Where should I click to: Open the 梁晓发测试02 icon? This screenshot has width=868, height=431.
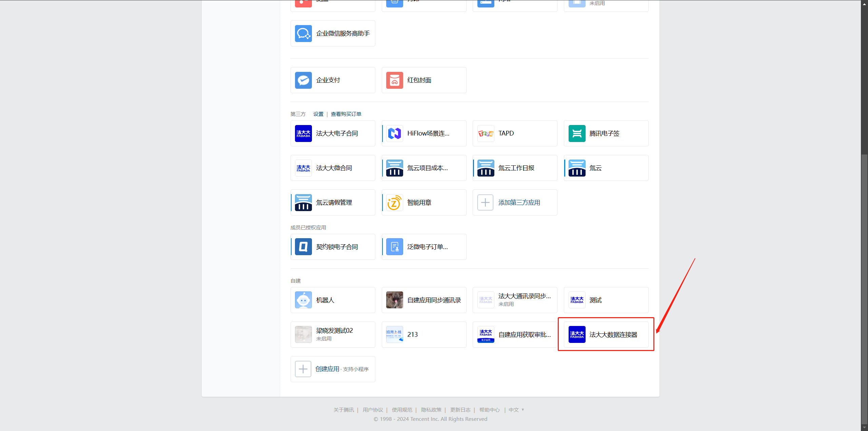click(303, 335)
